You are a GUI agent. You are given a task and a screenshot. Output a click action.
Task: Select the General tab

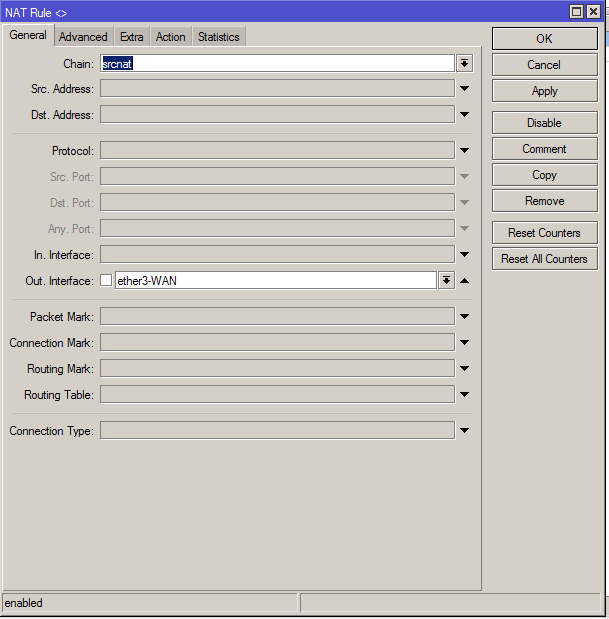coord(28,35)
